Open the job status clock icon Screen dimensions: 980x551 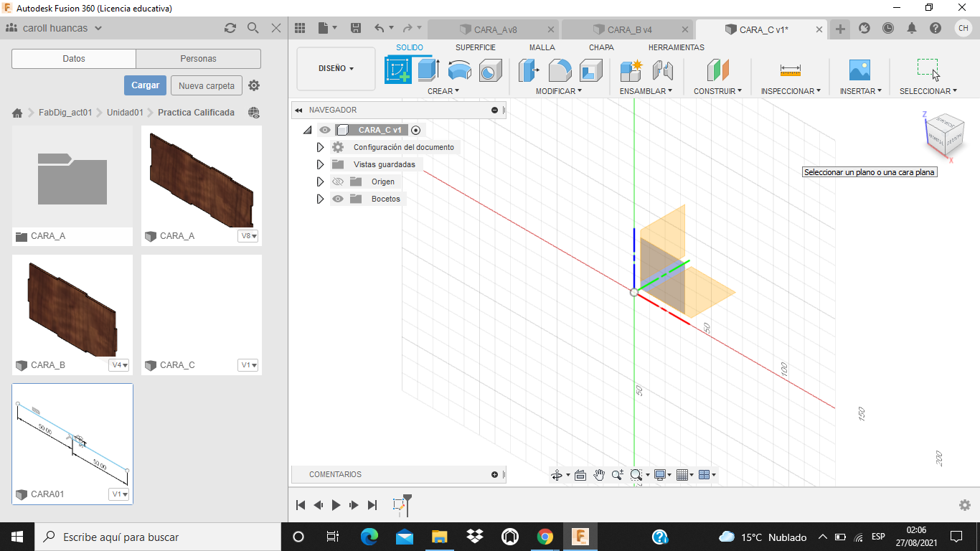(888, 28)
